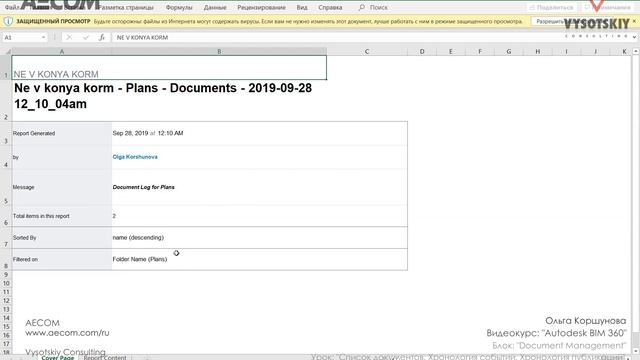This screenshot has height=360, width=640.
Task: Click the Document Log for Plans cell
Action: [260, 187]
